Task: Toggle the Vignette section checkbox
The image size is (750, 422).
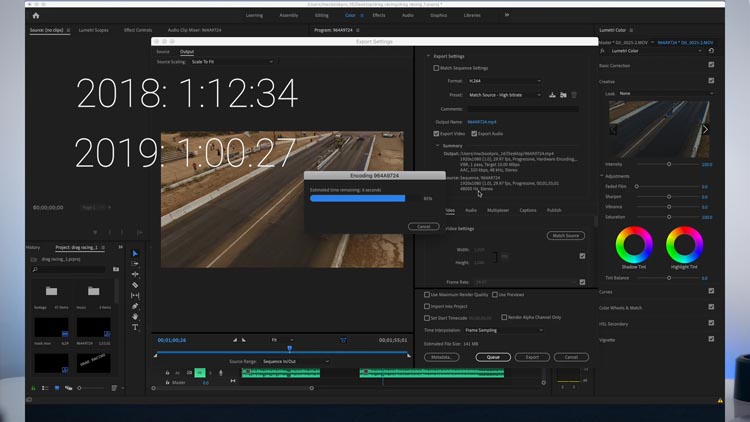Action: click(x=711, y=339)
